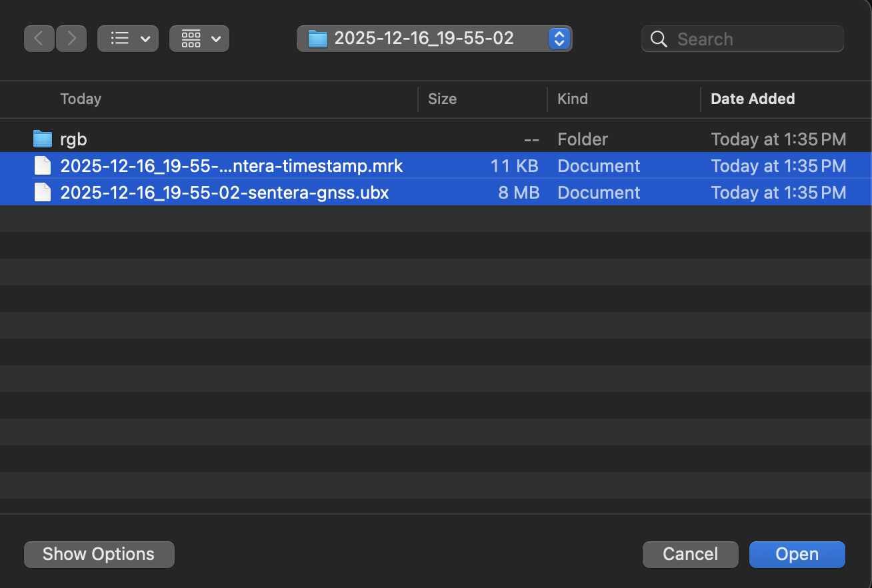Image resolution: width=872 pixels, height=588 pixels.
Task: Open the icon grouping dropdown
Action: [199, 39]
